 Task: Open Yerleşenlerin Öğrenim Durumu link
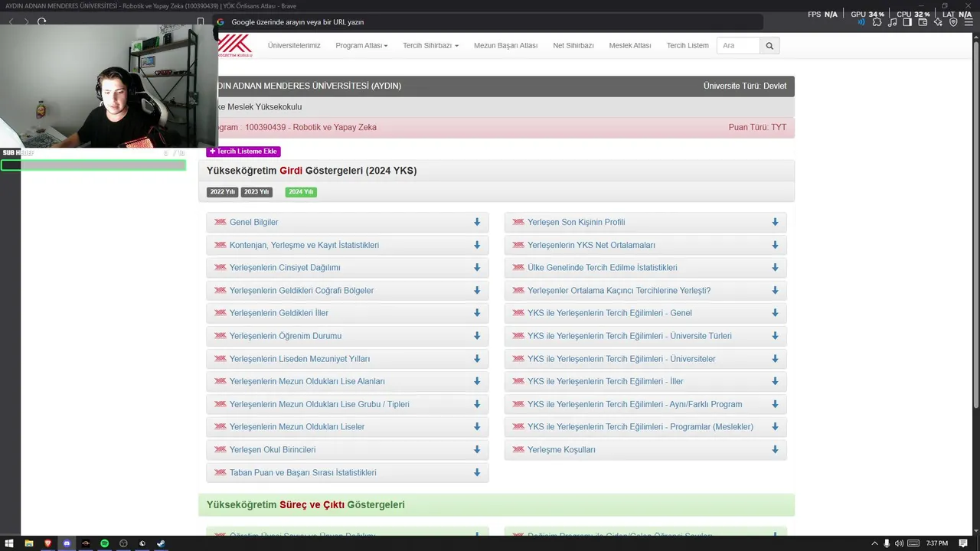click(286, 336)
